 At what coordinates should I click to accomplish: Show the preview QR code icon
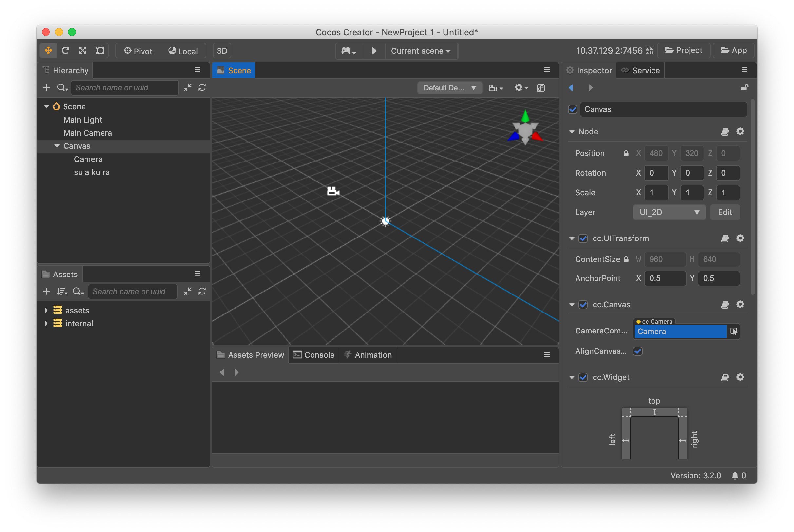[x=649, y=50]
